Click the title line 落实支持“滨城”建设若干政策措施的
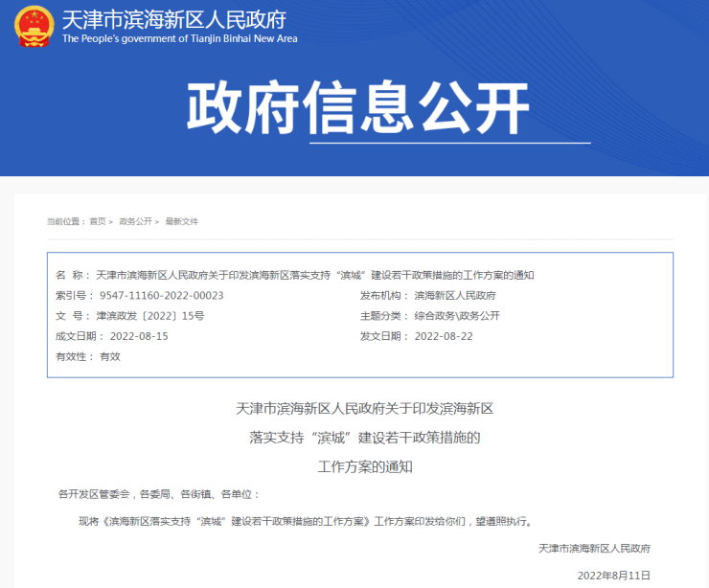Screen dimensions: 709x588 (364, 438)
